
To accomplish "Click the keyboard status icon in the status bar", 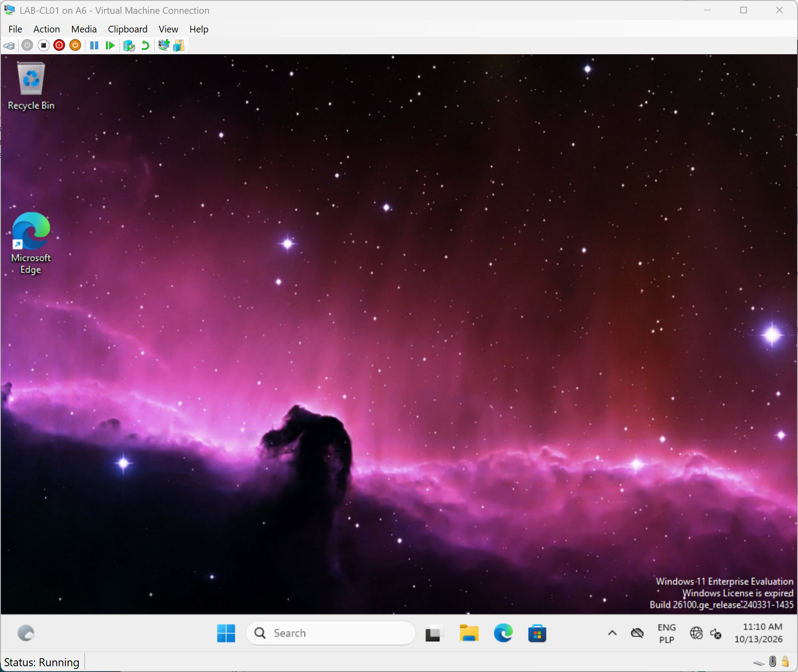I will click(x=758, y=663).
